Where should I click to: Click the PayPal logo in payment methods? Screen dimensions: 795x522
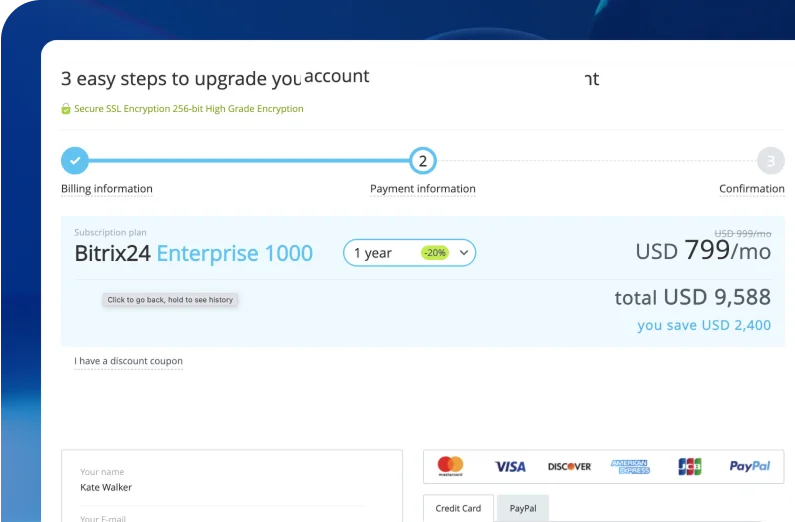(x=749, y=466)
